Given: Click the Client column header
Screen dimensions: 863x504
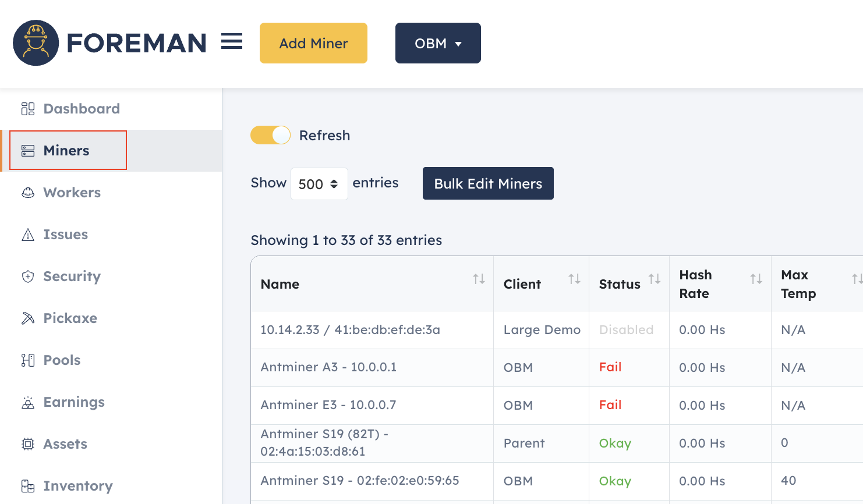Looking at the screenshot, I should [x=541, y=284].
